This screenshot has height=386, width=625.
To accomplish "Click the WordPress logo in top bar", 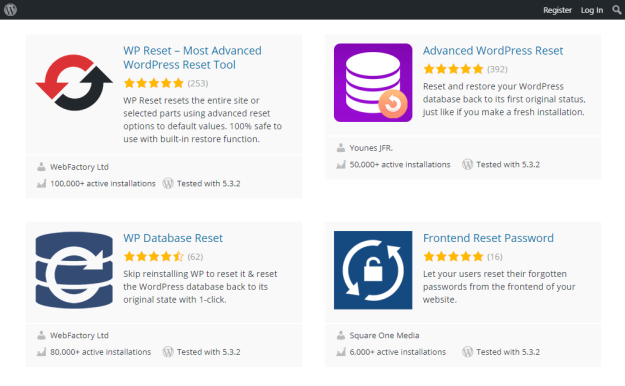I will (10, 10).
